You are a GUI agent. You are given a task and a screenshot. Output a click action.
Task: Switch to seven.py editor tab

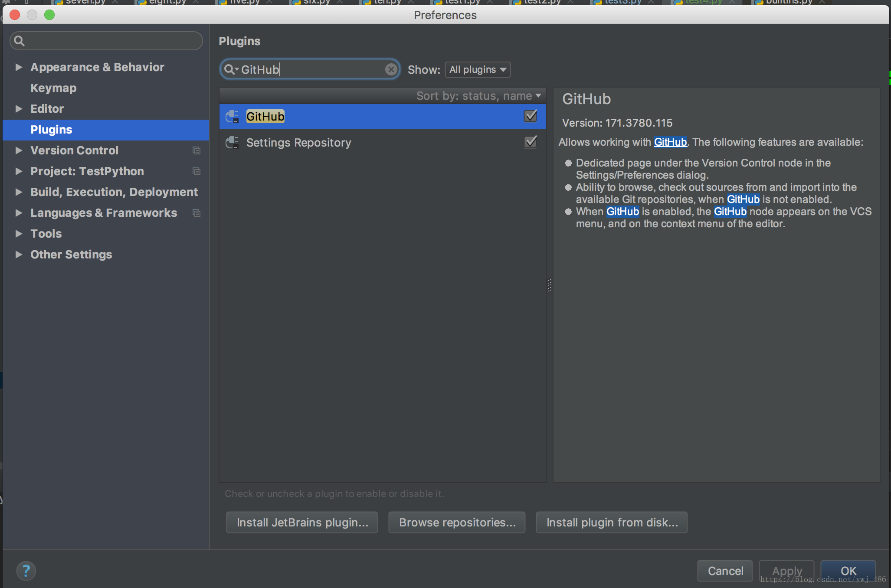point(85,2)
